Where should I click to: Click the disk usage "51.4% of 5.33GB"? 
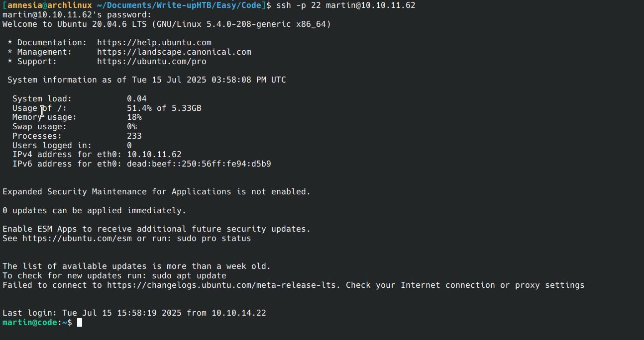click(x=164, y=108)
